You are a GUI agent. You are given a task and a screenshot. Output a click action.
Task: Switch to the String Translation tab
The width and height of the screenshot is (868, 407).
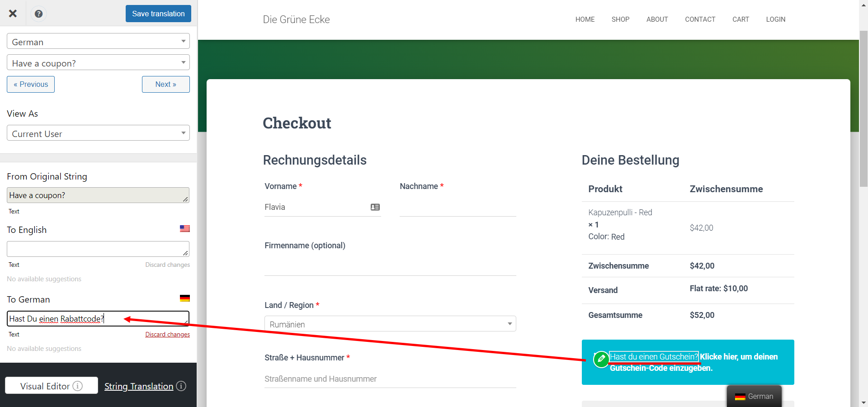[x=139, y=386]
